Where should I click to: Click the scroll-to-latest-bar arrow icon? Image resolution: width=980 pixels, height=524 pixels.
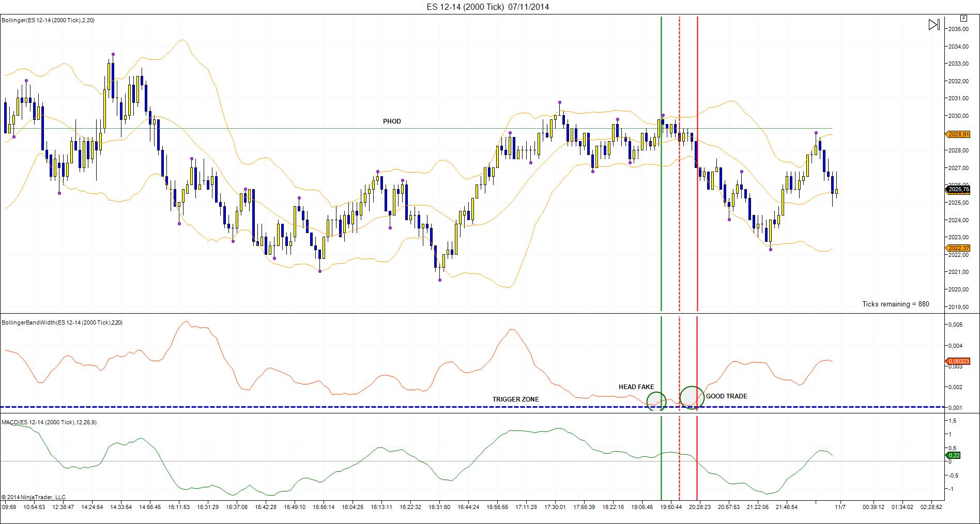[x=934, y=25]
